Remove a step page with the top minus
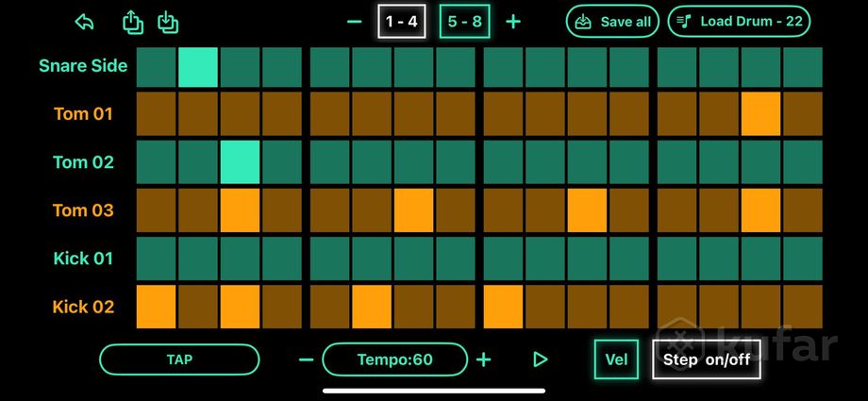Image resolution: width=868 pixels, height=401 pixels. (355, 22)
